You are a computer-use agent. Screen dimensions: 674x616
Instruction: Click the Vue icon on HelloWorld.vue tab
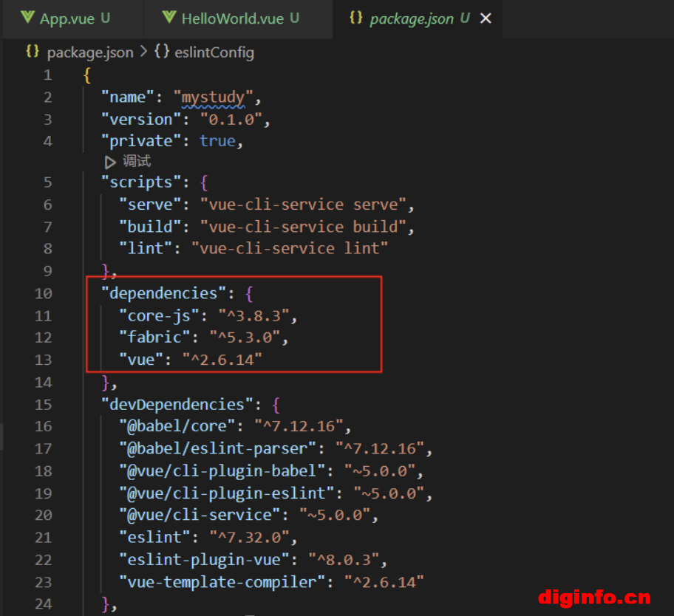(x=169, y=18)
